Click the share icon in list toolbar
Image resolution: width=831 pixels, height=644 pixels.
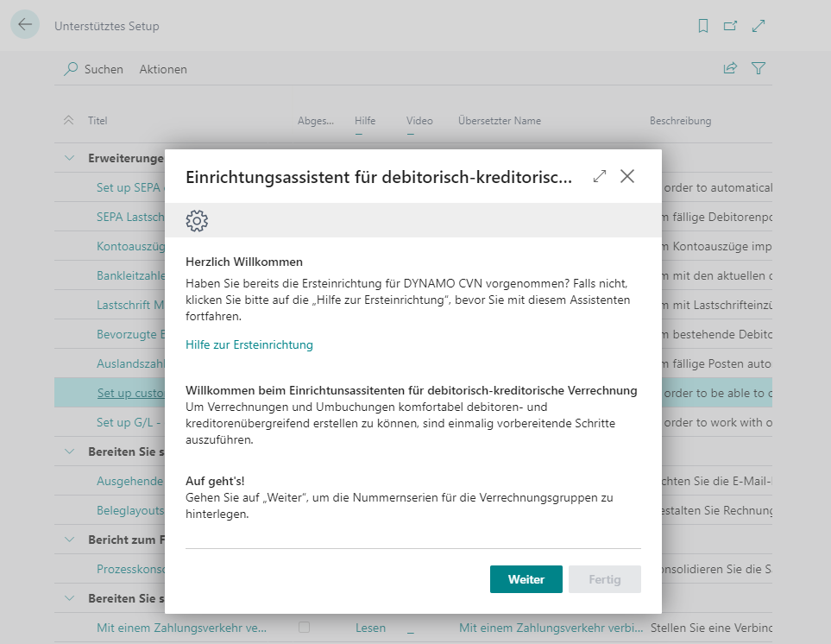(x=730, y=68)
